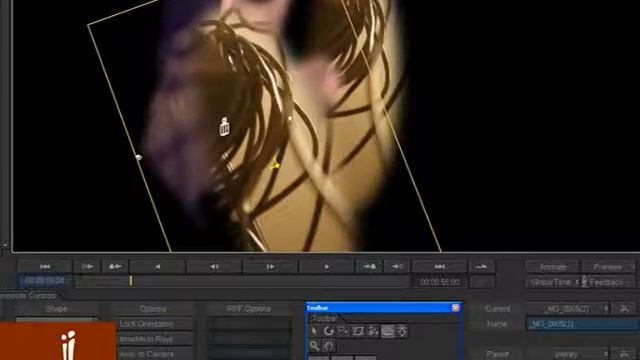
Task: Go to the first frame
Action: point(44,267)
